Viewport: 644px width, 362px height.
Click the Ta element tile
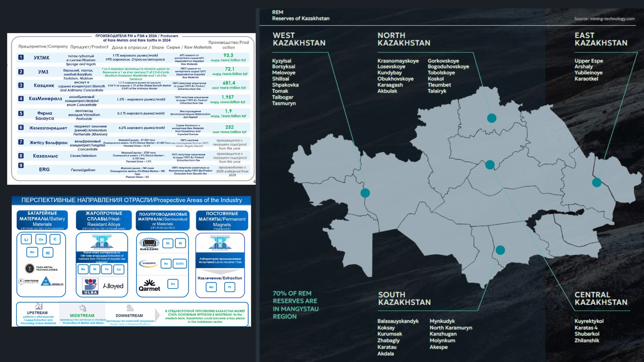(x=107, y=269)
